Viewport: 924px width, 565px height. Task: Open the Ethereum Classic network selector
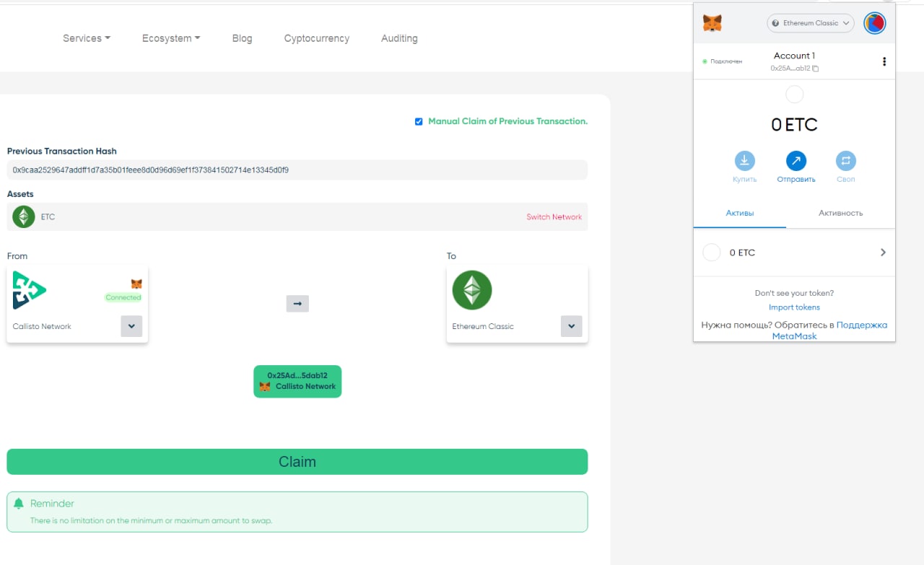point(811,23)
